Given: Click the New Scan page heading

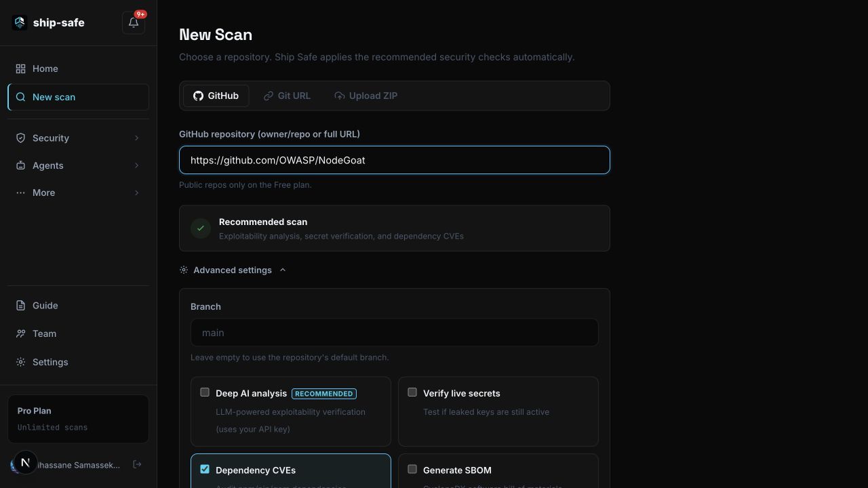Looking at the screenshot, I should click(216, 35).
